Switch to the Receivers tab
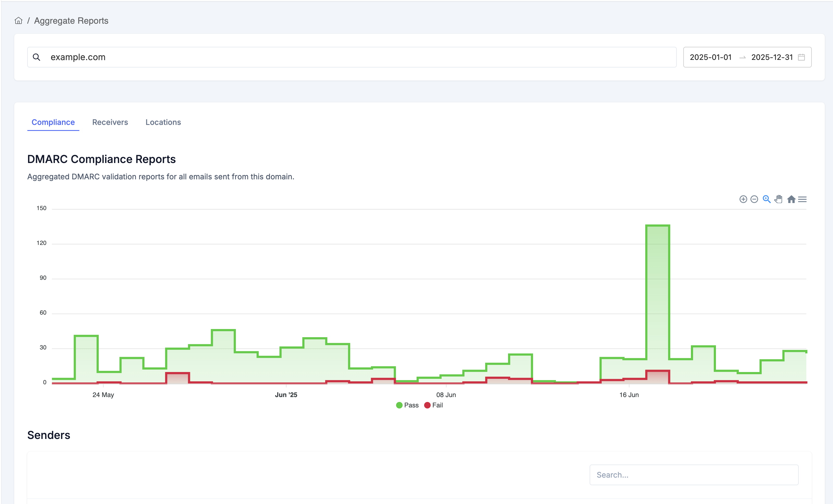Image resolution: width=833 pixels, height=504 pixels. click(x=110, y=122)
